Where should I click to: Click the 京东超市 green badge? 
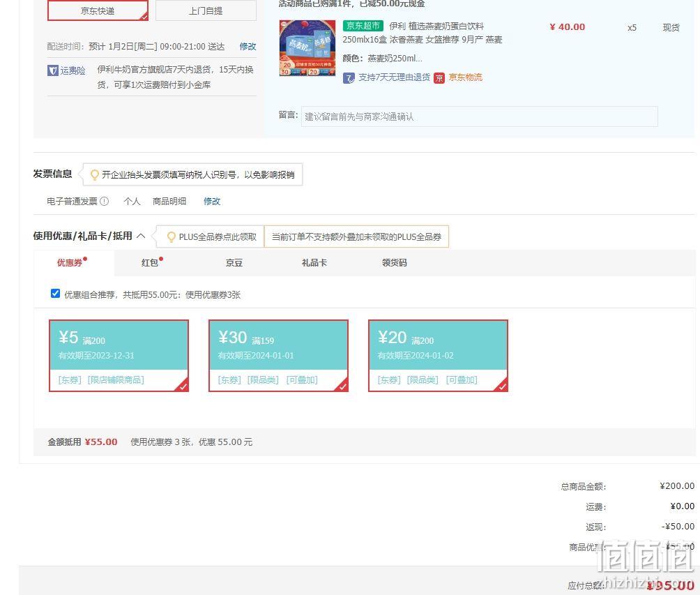click(363, 26)
